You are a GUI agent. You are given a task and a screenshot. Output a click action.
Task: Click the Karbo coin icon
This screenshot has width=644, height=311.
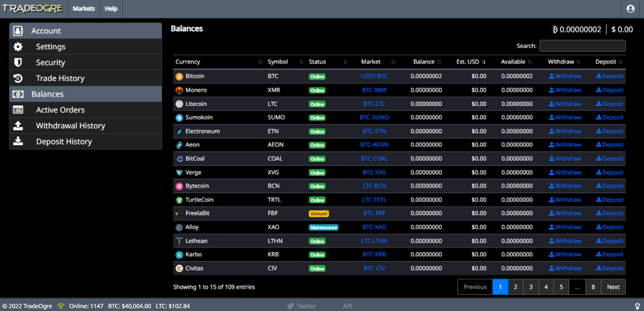click(x=179, y=255)
